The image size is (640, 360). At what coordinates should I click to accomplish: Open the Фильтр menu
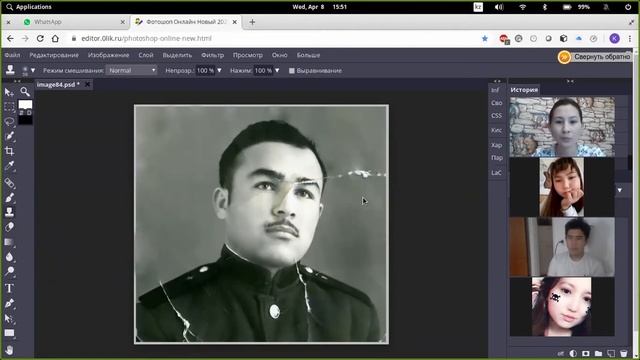tap(212, 55)
